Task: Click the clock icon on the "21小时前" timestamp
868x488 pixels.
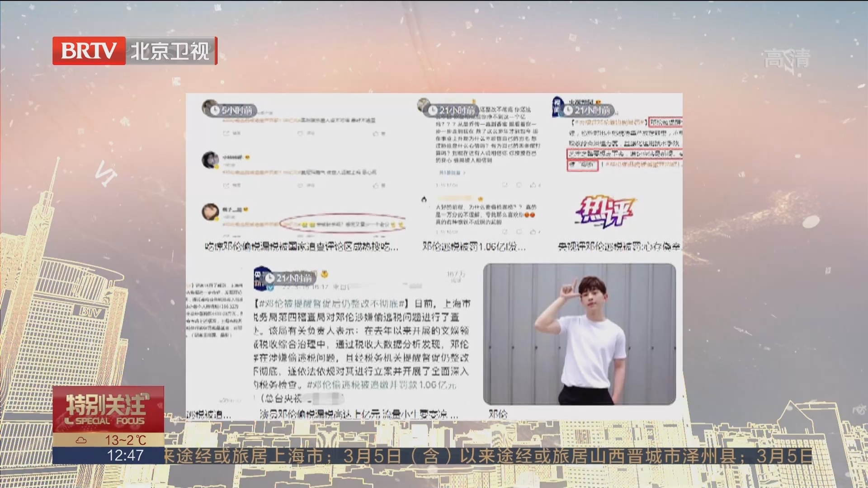Action: [433, 109]
